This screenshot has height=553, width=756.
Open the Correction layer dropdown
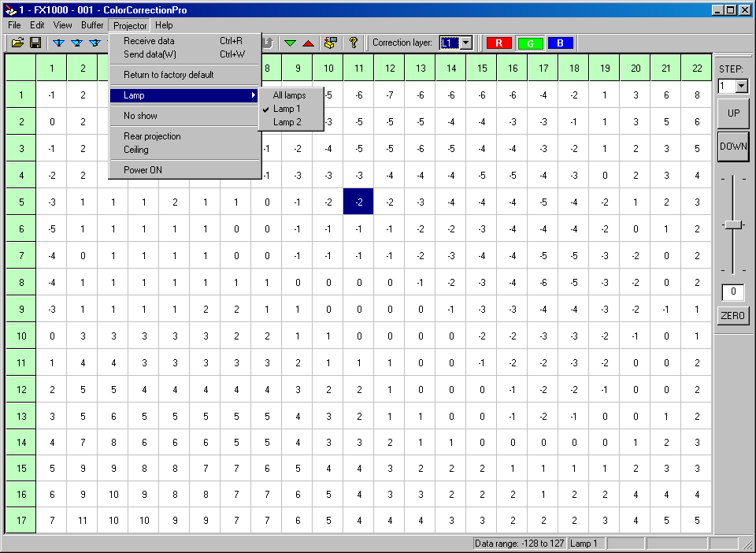pos(465,43)
